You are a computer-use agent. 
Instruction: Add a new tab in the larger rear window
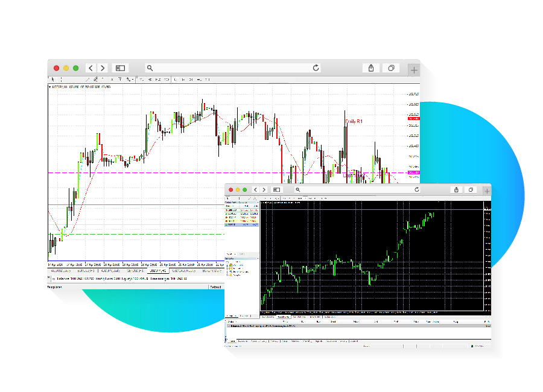414,70
